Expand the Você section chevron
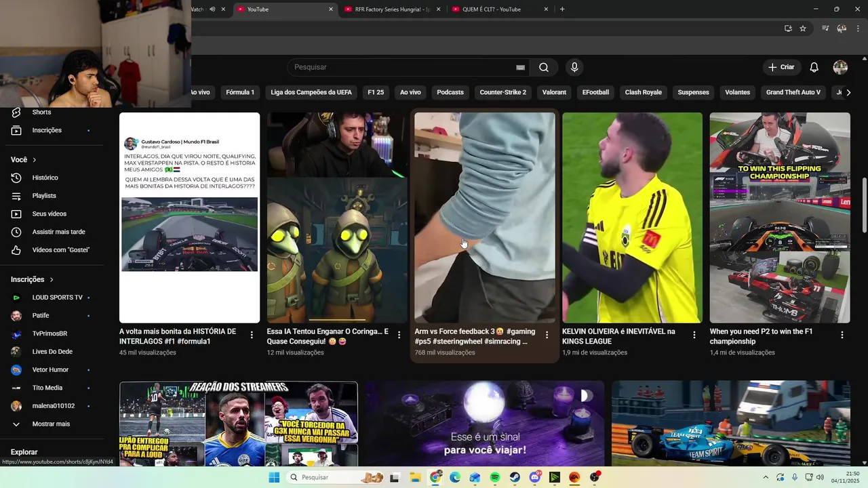The height and width of the screenshot is (488, 868). click(x=34, y=160)
